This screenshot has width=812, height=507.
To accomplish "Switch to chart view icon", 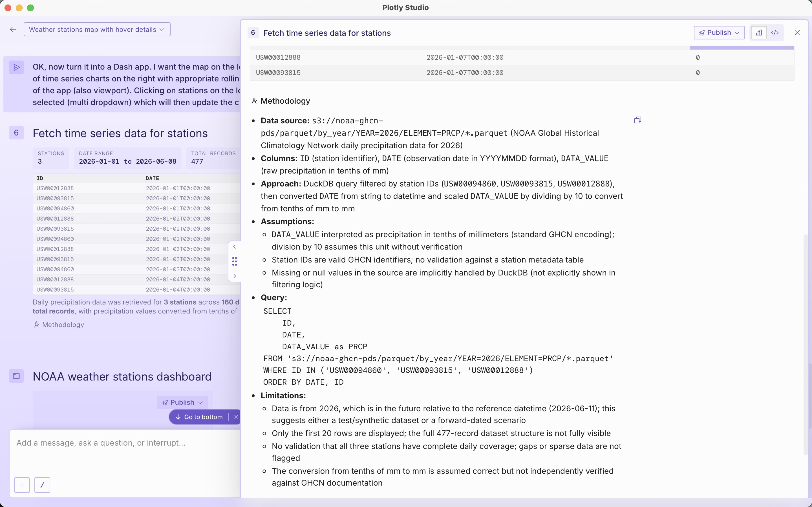I will (759, 33).
